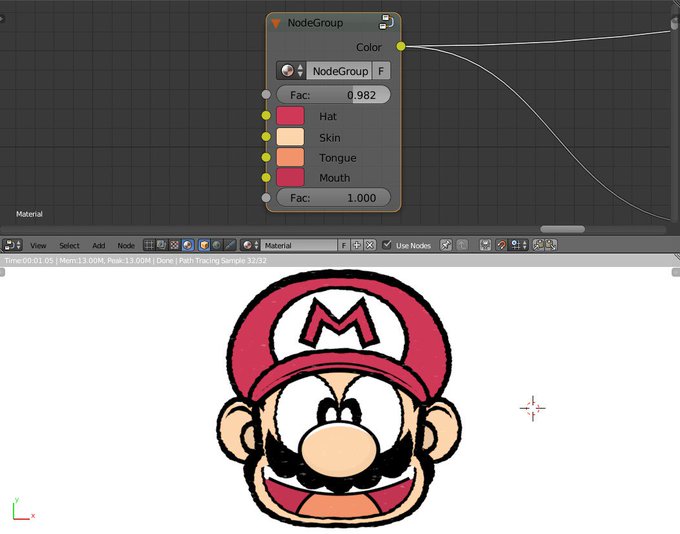Switch to the texture nodes tree type
The height and width of the screenshot is (534, 680).
click(x=174, y=245)
